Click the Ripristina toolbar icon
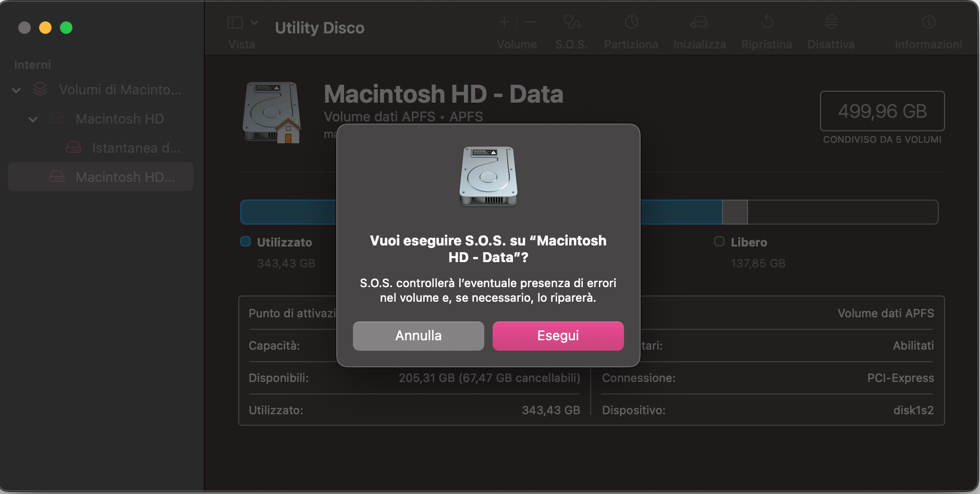Image resolution: width=980 pixels, height=494 pixels. 766,29
